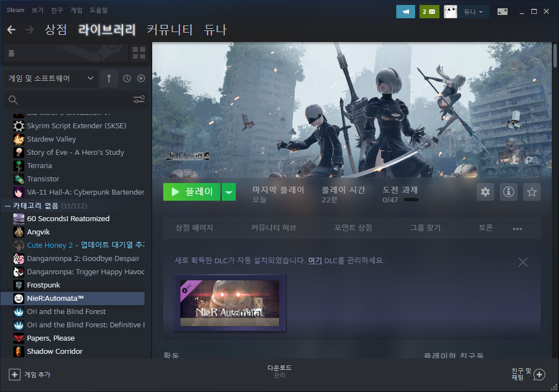
Task: Open the inbox with 2 messages
Action: pos(429,12)
